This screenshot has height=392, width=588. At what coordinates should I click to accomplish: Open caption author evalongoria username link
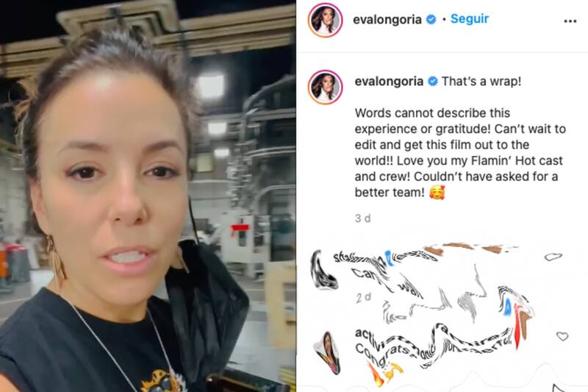[x=389, y=82]
